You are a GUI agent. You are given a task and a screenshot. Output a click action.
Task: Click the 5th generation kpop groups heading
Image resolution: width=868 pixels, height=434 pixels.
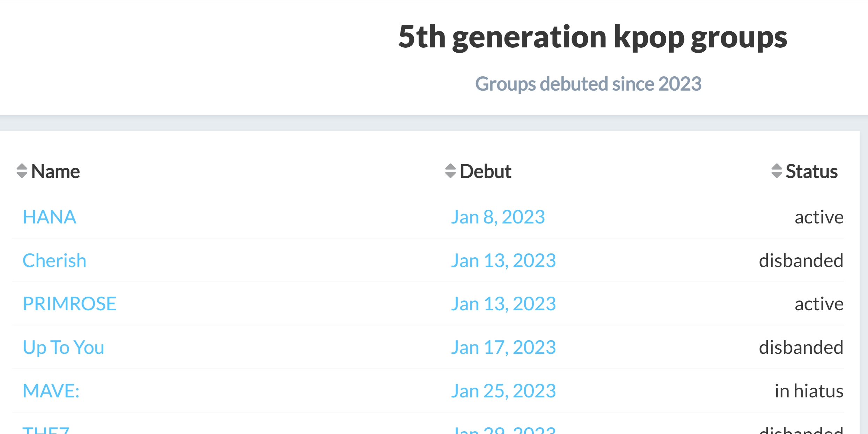pos(593,37)
